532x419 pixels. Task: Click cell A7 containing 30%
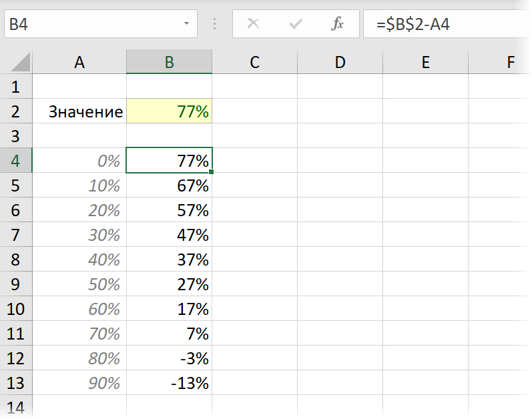tap(79, 235)
